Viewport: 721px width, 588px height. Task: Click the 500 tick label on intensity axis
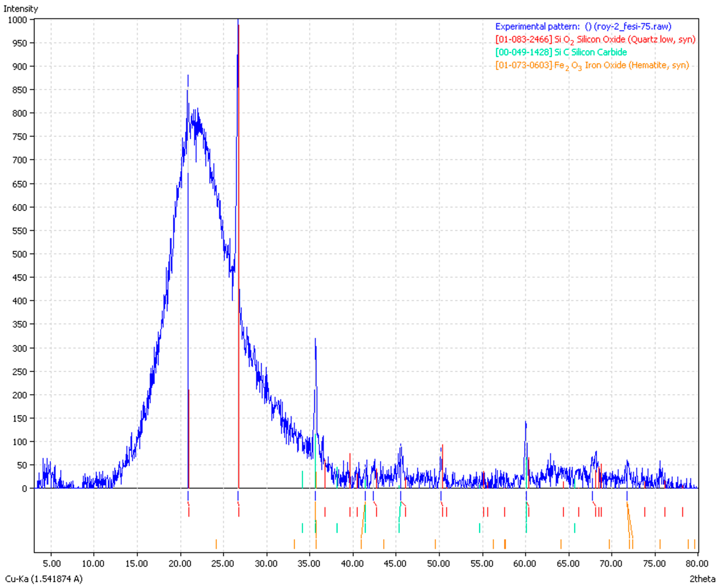19,254
